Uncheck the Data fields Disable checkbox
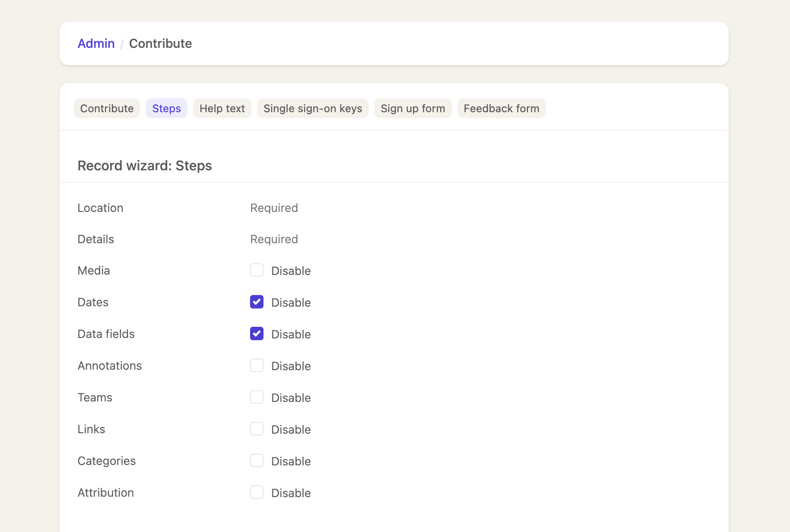 pyautogui.click(x=257, y=334)
